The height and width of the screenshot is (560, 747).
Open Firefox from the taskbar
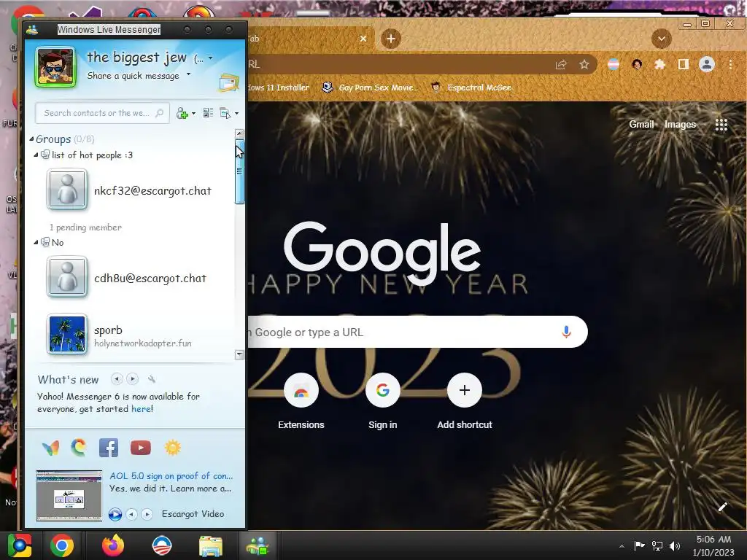click(113, 545)
